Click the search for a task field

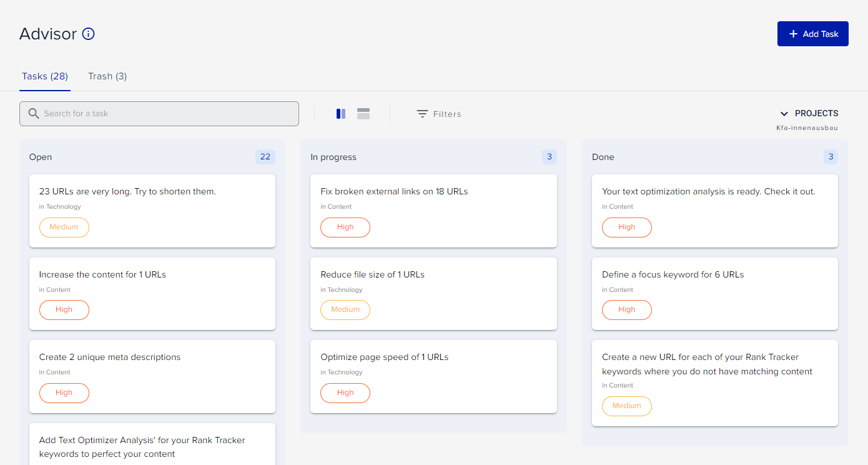tap(159, 113)
